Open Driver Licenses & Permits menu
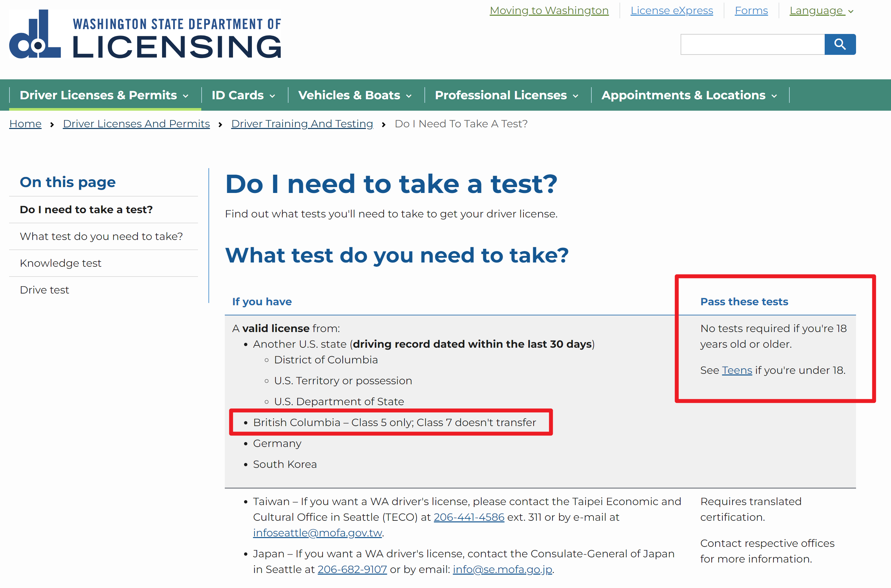 (x=104, y=95)
